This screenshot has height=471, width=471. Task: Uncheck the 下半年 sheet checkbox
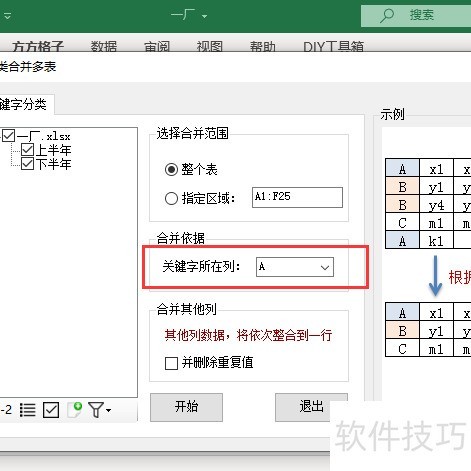27,164
